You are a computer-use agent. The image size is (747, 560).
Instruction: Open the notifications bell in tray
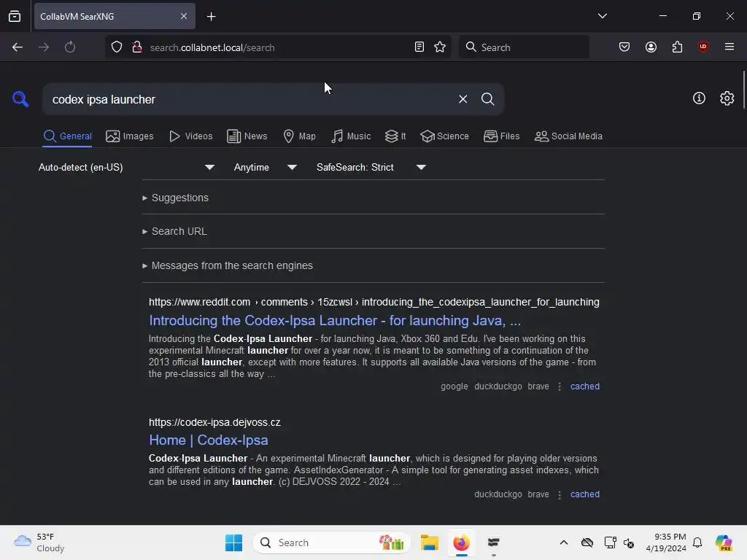(x=697, y=542)
